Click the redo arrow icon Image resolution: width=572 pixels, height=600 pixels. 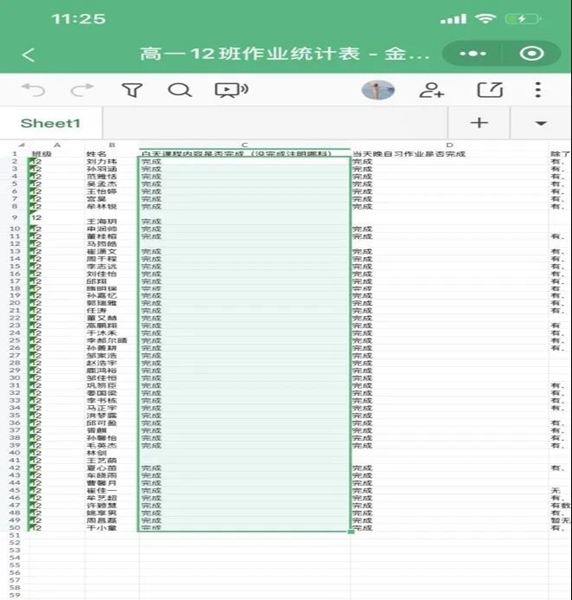click(x=82, y=90)
